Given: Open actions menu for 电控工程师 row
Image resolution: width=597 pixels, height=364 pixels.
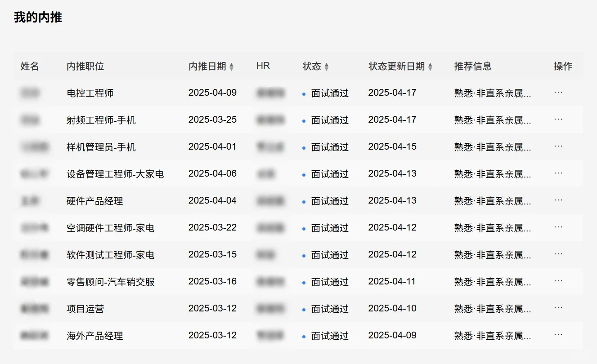Looking at the screenshot, I should pyautogui.click(x=558, y=93).
